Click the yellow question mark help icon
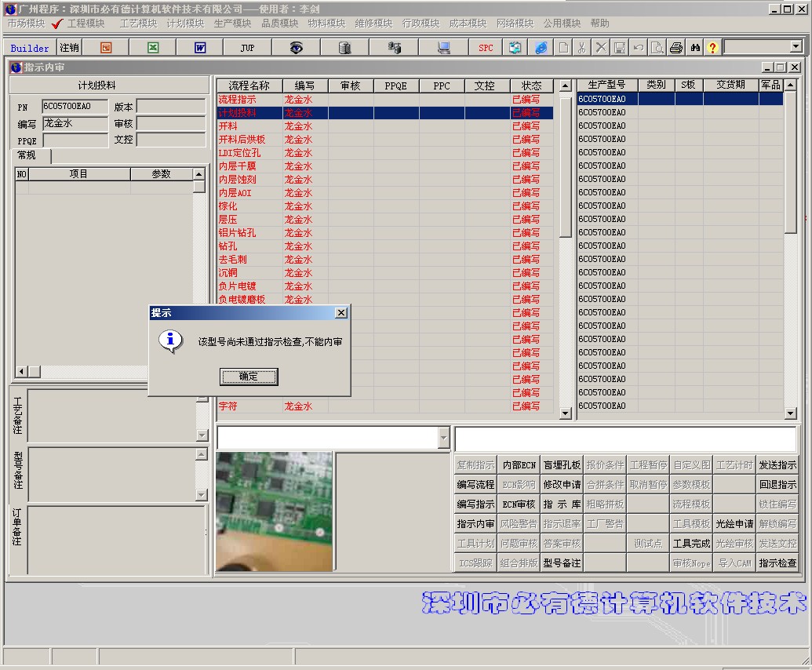The width and height of the screenshot is (812, 670). pyautogui.click(x=712, y=48)
